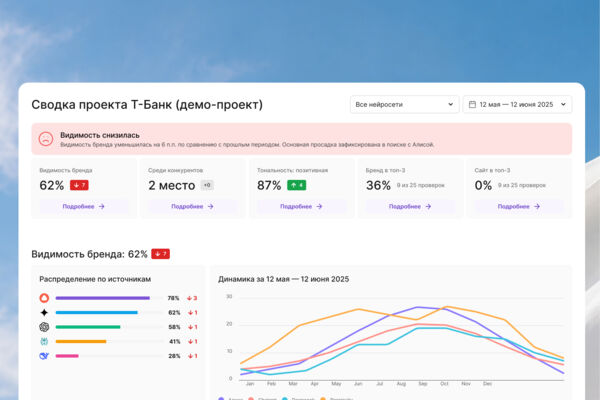Click the chevron of the date range selector
Image resolution: width=600 pixels, height=400 pixels.
pos(563,104)
